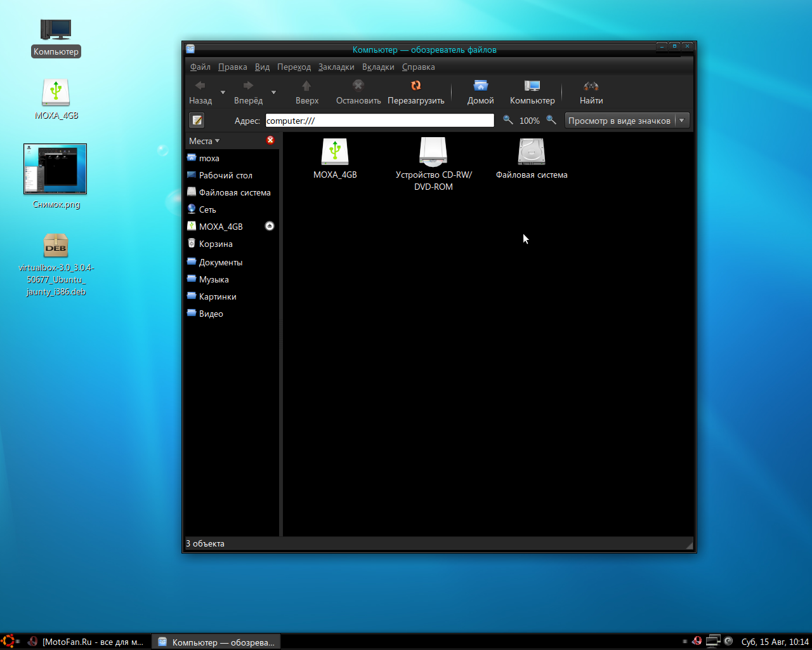Select Сеть in sidebar
The image size is (812, 650).
(x=232, y=209)
